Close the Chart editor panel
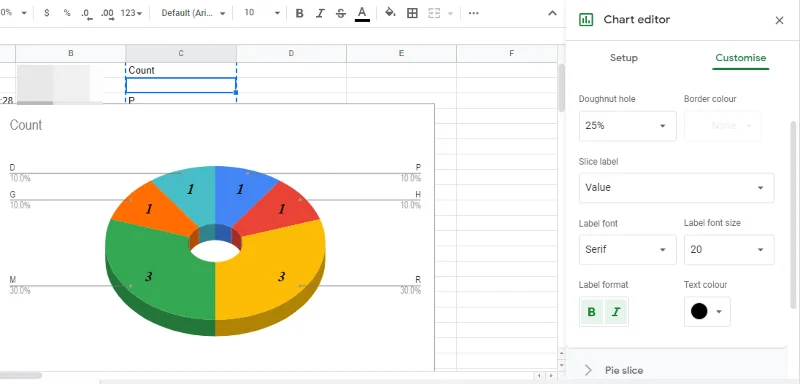The image size is (800, 384). coord(779,20)
